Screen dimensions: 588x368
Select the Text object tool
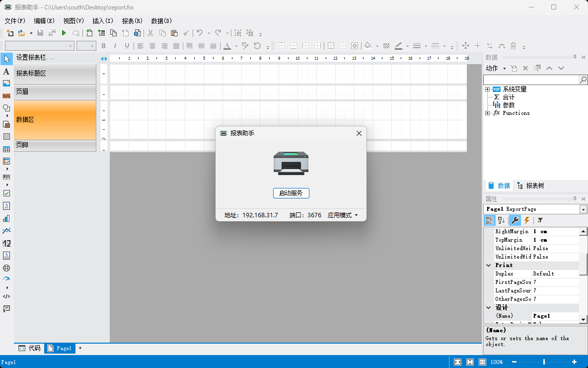(x=6, y=72)
